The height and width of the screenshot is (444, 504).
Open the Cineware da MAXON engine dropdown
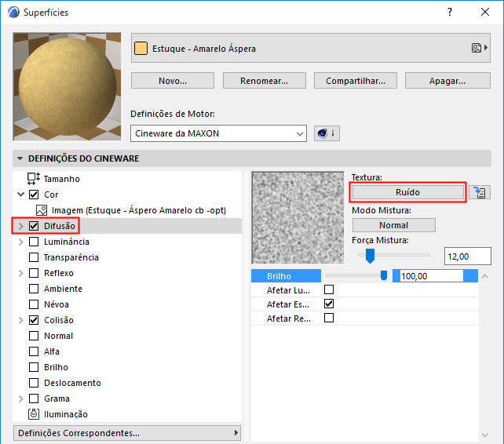pyautogui.click(x=218, y=133)
